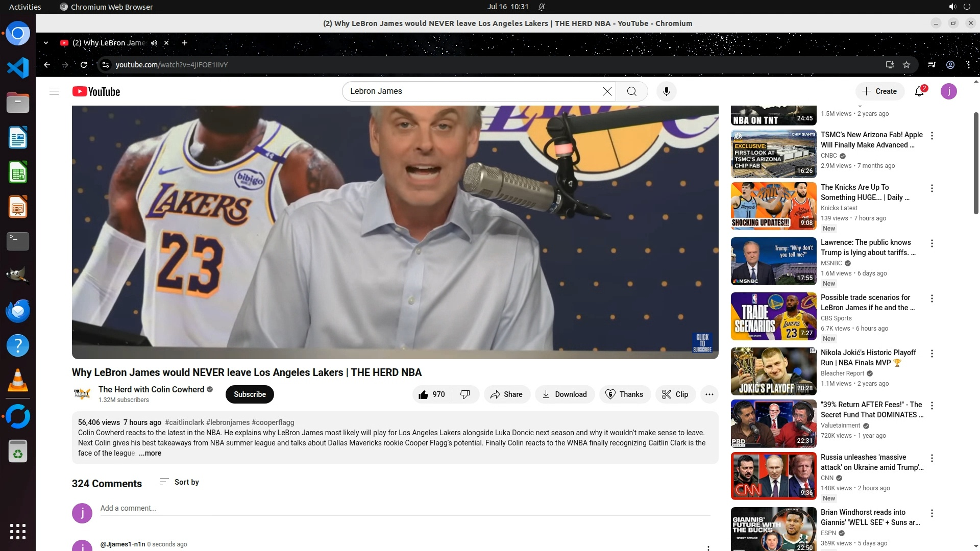This screenshot has height=551, width=980.
Task: Open options menu for CBS Sports video
Action: [932, 298]
